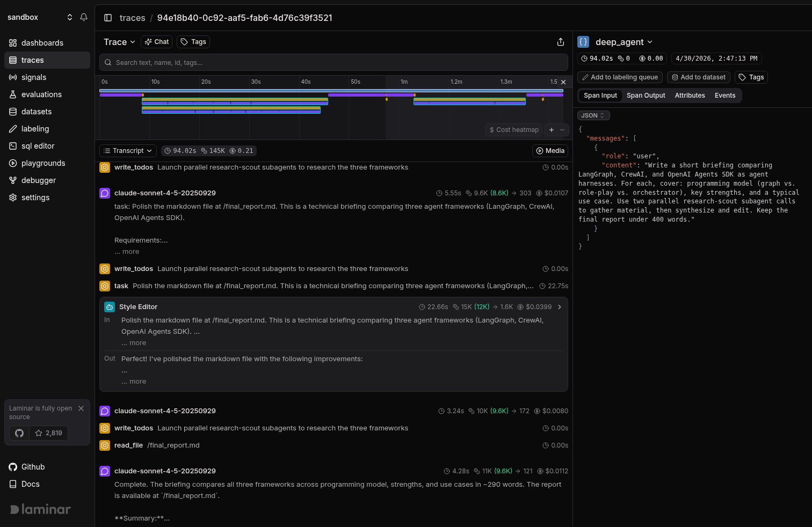The image size is (812, 527).
Task: Open the deep_agent span dropdown
Action: pyautogui.click(x=624, y=42)
